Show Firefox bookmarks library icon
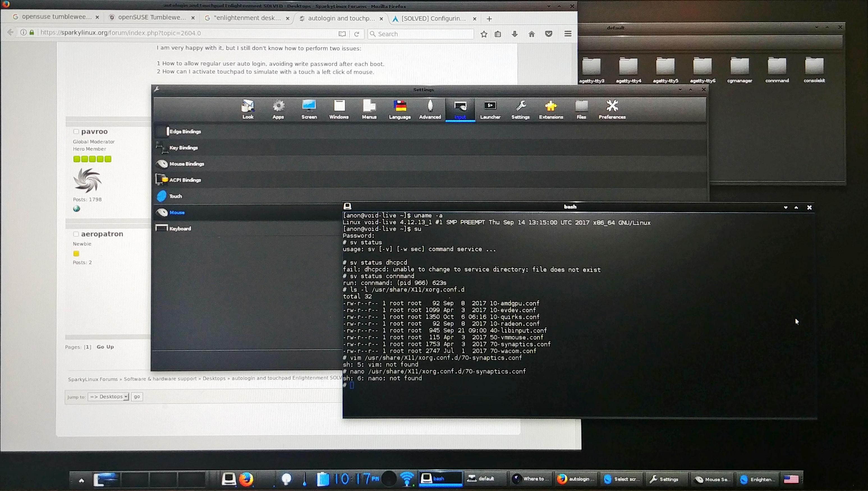This screenshot has width=868, height=491. (x=498, y=34)
